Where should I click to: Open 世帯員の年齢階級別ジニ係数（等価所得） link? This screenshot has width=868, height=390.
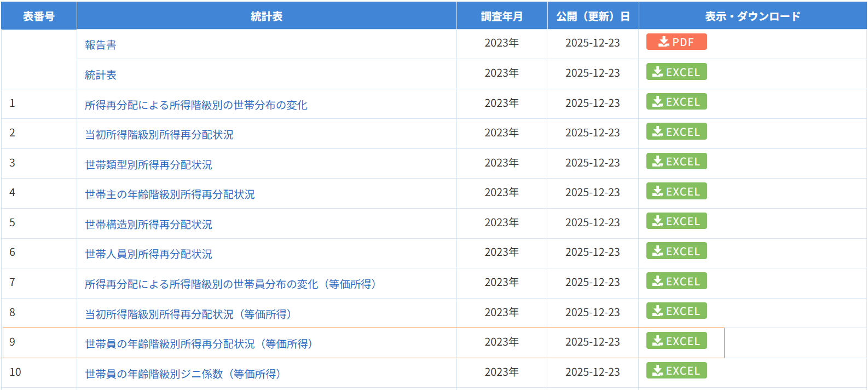[183, 374]
